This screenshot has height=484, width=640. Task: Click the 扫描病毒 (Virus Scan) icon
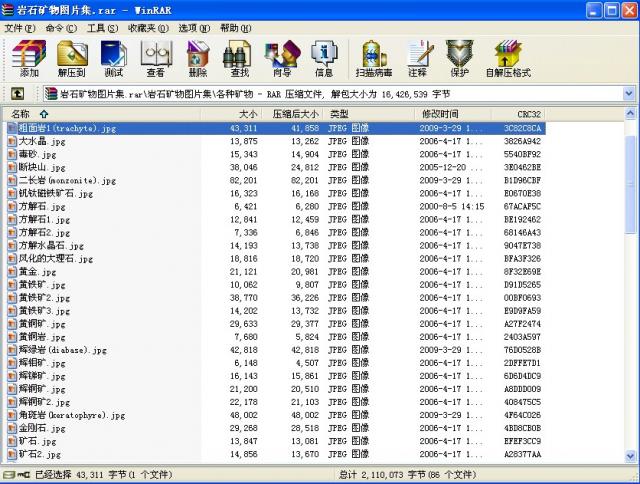373,59
